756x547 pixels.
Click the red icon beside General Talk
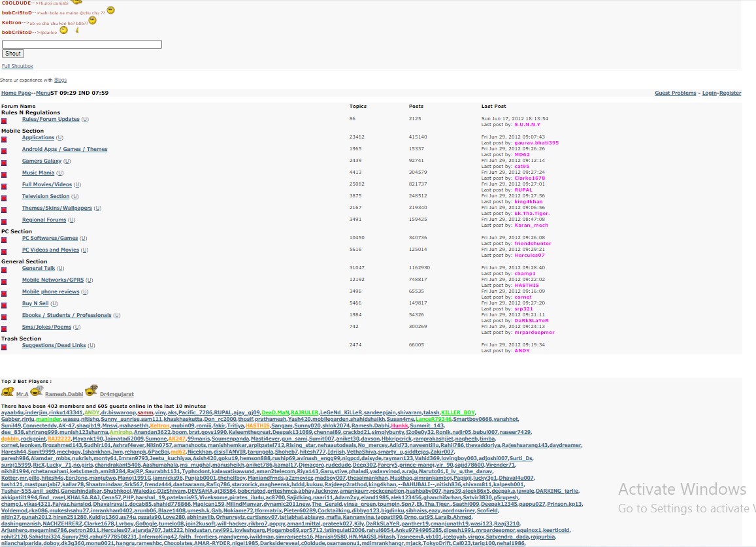pyautogui.click(x=4, y=270)
